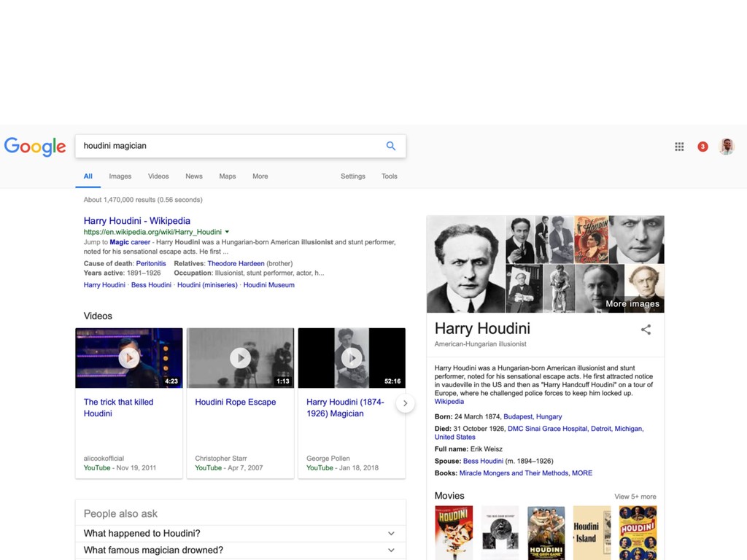Switch to the News tab
747x560 pixels.
(194, 176)
